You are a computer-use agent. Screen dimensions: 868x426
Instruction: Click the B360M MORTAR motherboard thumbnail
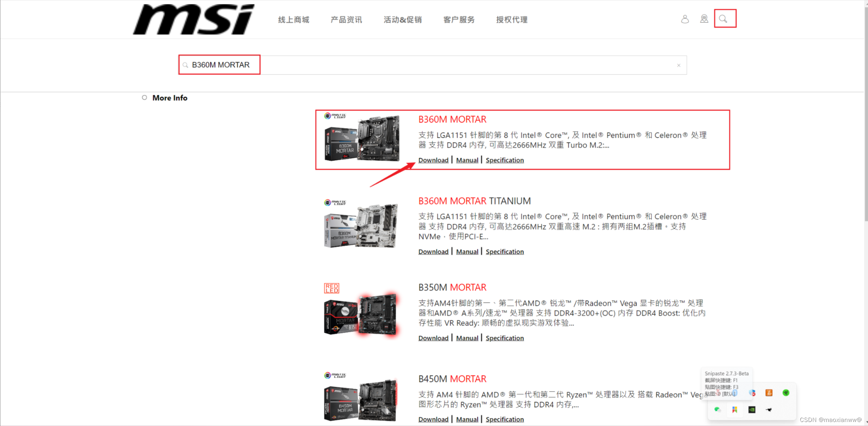[x=362, y=138]
